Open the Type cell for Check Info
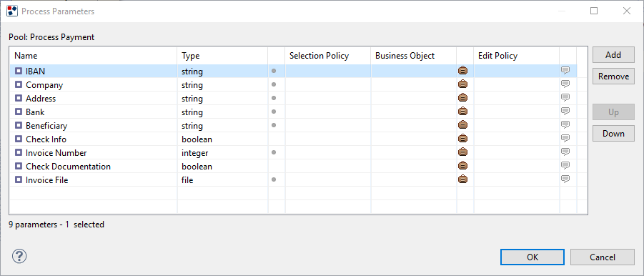Viewport: 644px width, 276px height. [x=222, y=139]
